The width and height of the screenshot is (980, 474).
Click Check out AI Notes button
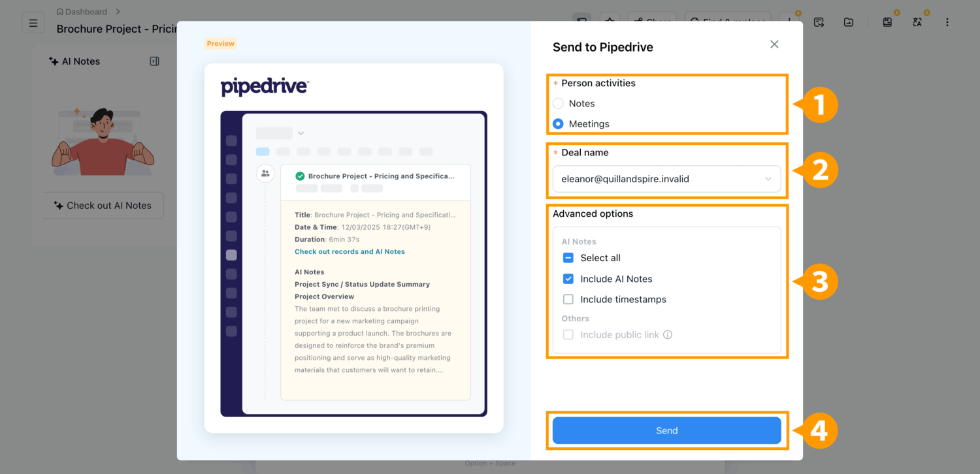tap(103, 205)
